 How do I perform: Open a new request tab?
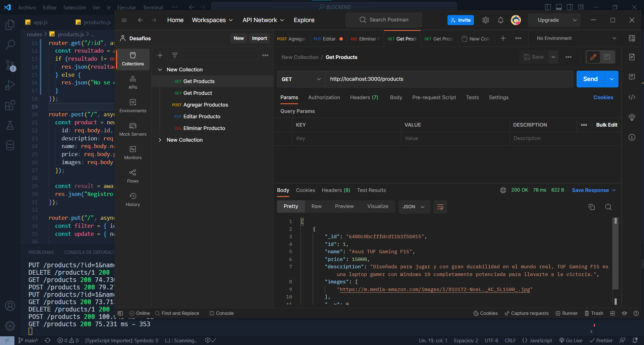503,39
